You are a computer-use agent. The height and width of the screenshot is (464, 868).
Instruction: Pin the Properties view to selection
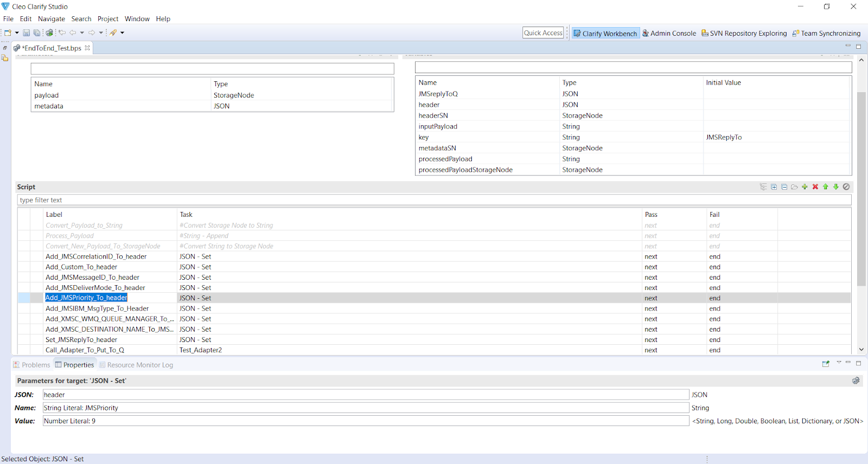826,364
